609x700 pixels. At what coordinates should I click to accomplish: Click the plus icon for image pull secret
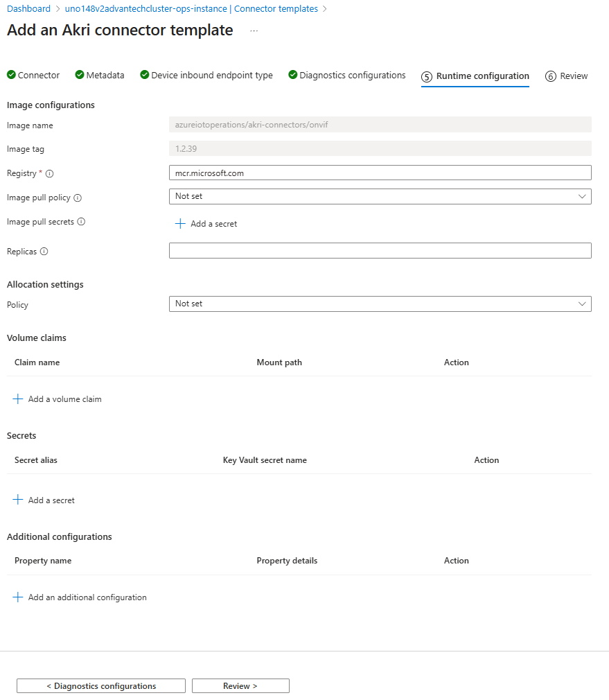tap(180, 224)
